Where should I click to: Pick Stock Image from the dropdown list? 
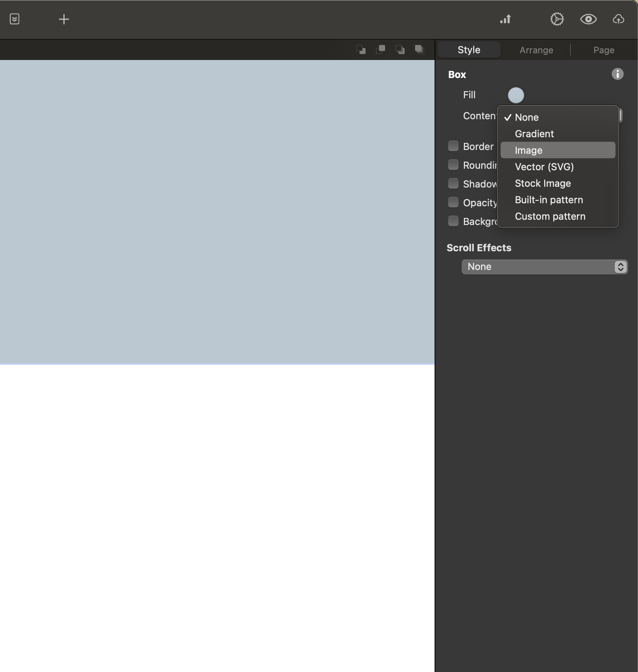[x=543, y=183]
